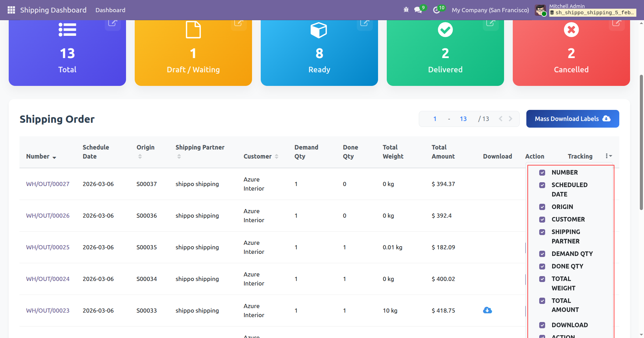Toggle the column options dropdown
Image resolution: width=644 pixels, height=338 pixels.
click(608, 156)
